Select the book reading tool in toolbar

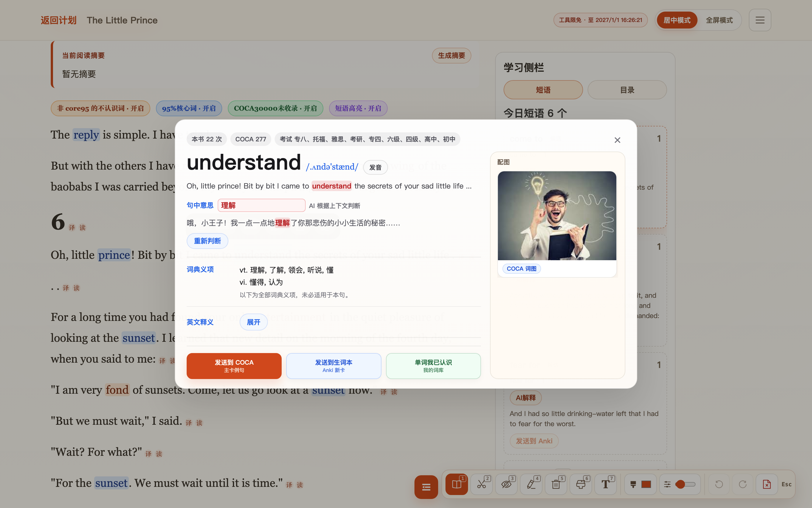pos(457,484)
